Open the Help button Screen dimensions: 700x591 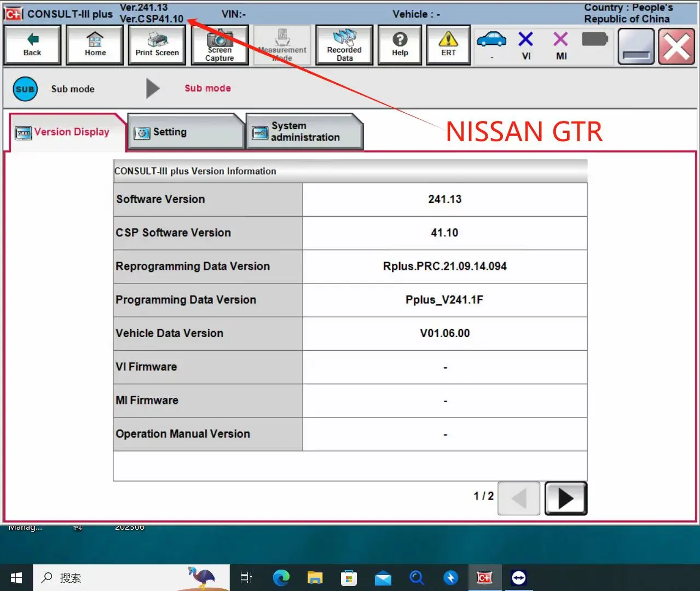coord(400,45)
